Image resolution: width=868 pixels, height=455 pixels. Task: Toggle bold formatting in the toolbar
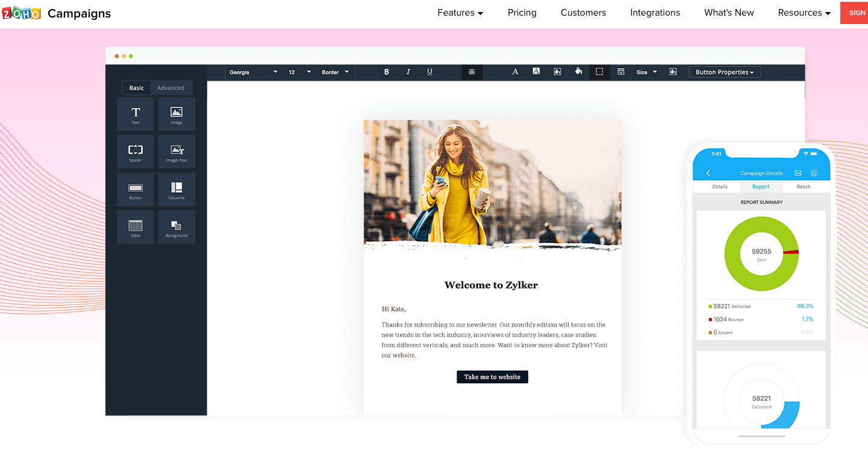386,72
